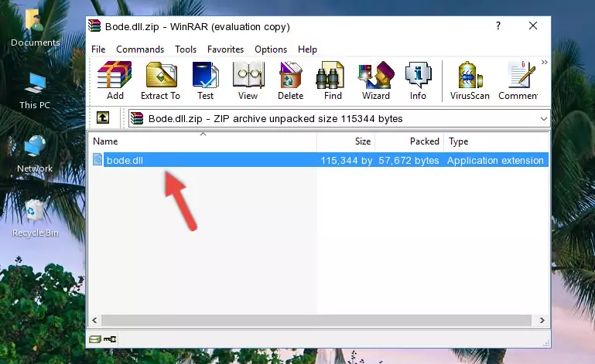
Task: Click the WinRAR title bar icon
Action: click(x=94, y=26)
